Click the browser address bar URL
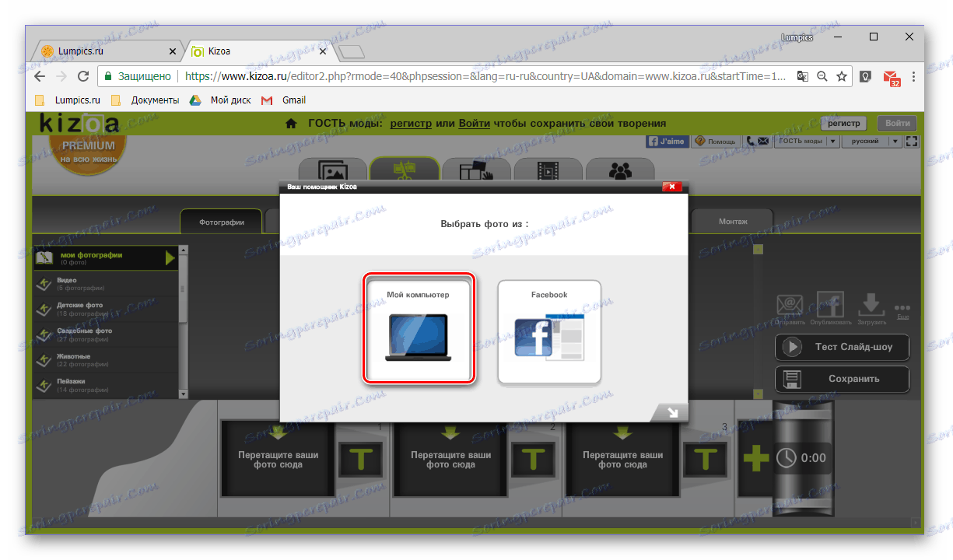Image resolution: width=953 pixels, height=560 pixels. 486,76
